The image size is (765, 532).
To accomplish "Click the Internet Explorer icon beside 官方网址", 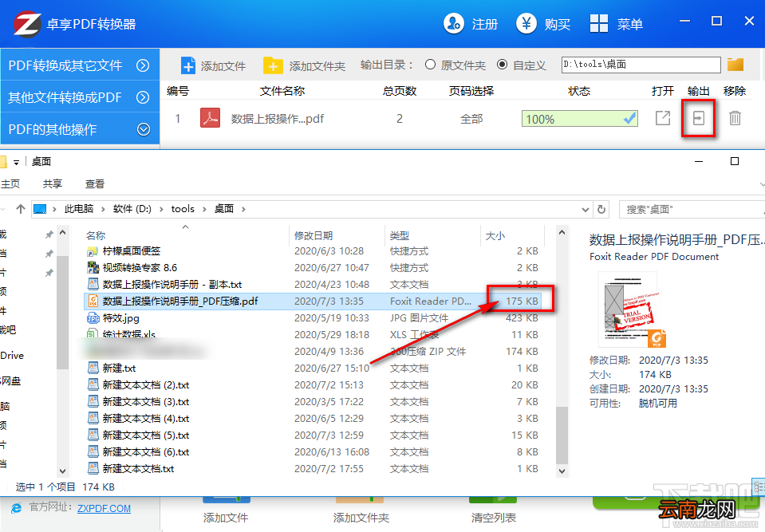I will coord(17,508).
